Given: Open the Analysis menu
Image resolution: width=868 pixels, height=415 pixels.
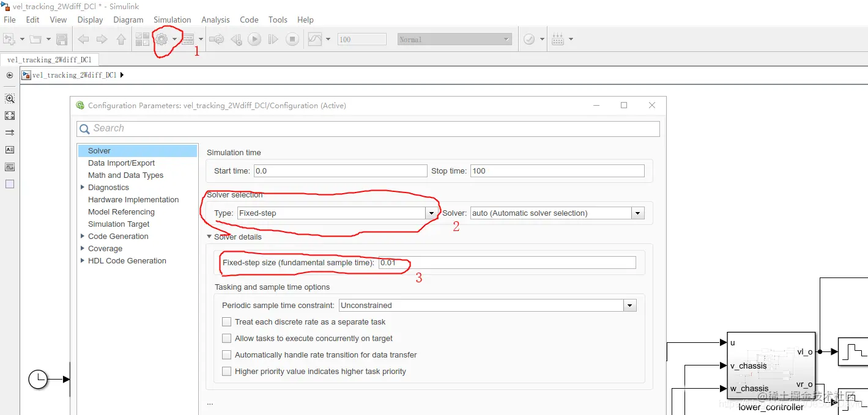Looking at the screenshot, I should 215,20.
